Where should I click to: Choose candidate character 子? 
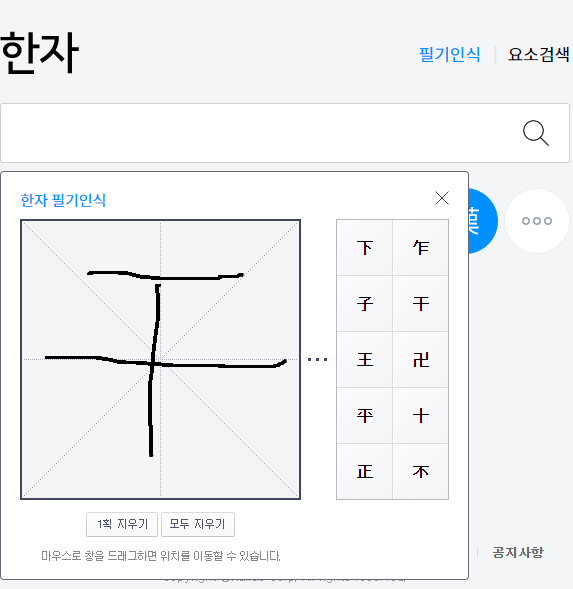(x=364, y=304)
